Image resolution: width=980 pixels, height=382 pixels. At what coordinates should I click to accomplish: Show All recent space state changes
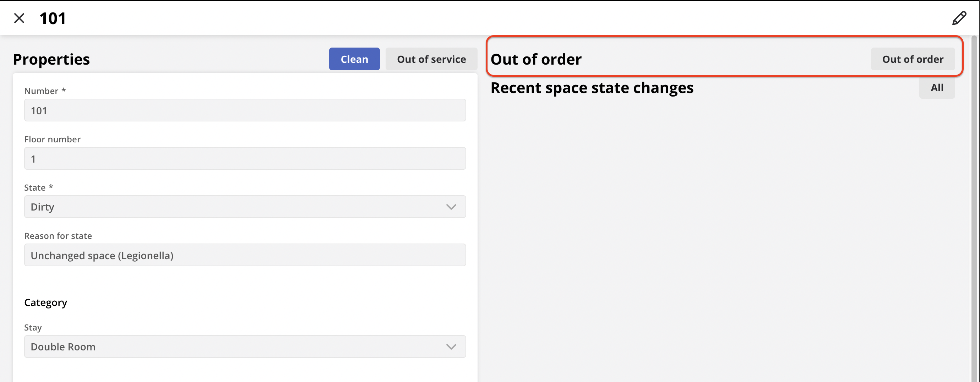[937, 88]
